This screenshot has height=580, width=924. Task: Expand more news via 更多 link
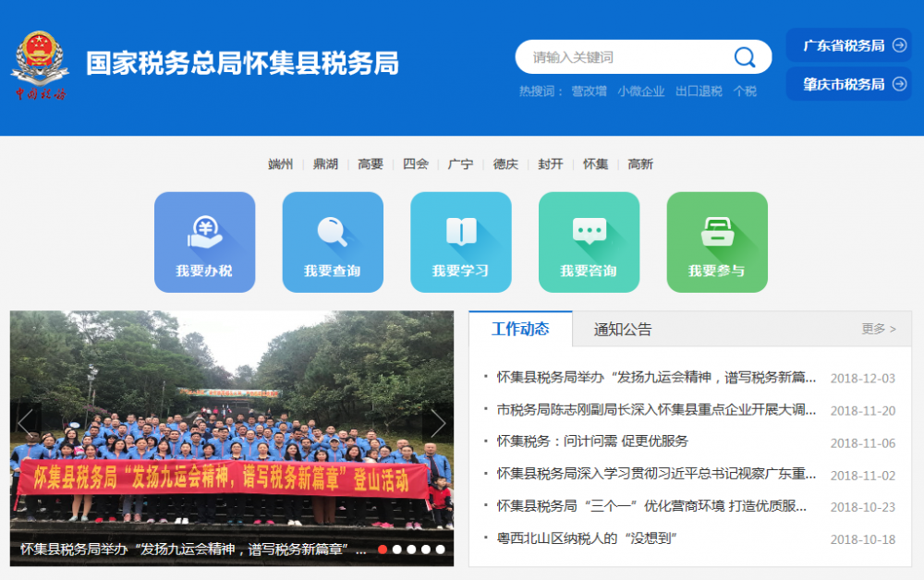click(876, 329)
